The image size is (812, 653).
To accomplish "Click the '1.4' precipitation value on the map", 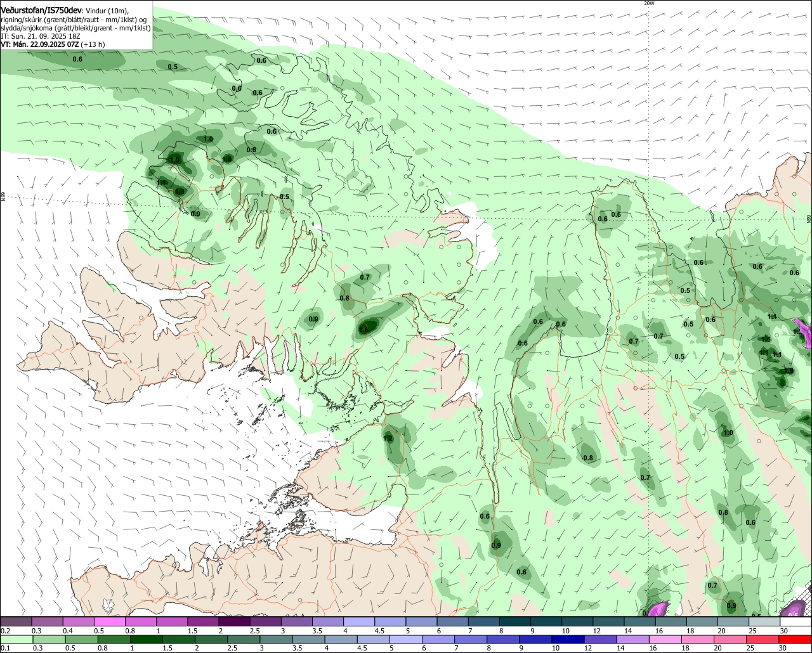I will click(x=227, y=158).
